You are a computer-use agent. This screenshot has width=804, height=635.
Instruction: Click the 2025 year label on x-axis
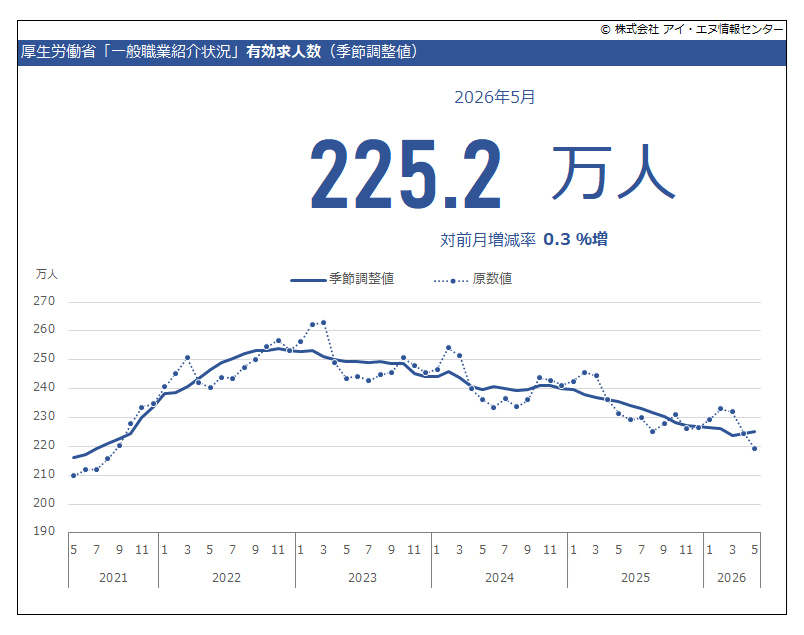(x=635, y=578)
